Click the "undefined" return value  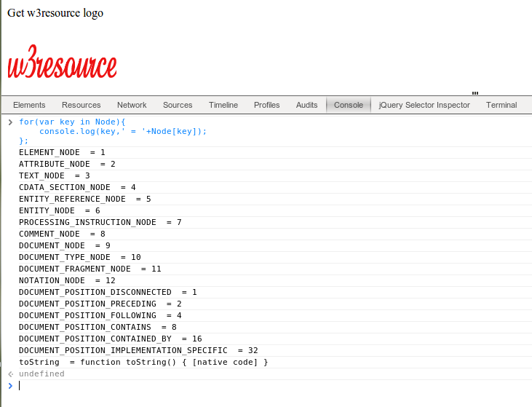click(x=41, y=374)
